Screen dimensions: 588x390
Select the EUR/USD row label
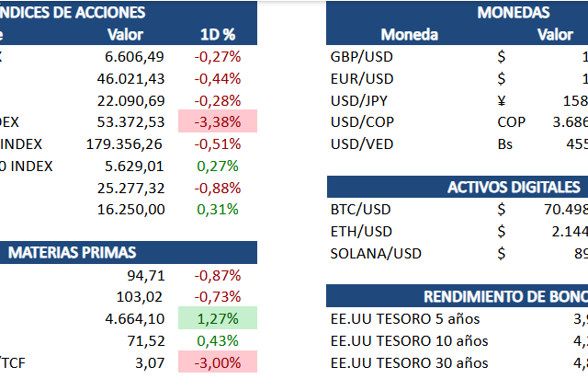(362, 78)
